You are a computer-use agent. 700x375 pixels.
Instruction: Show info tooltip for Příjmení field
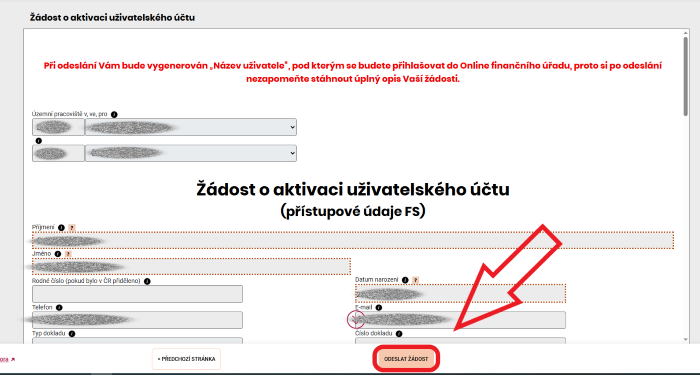62,228
